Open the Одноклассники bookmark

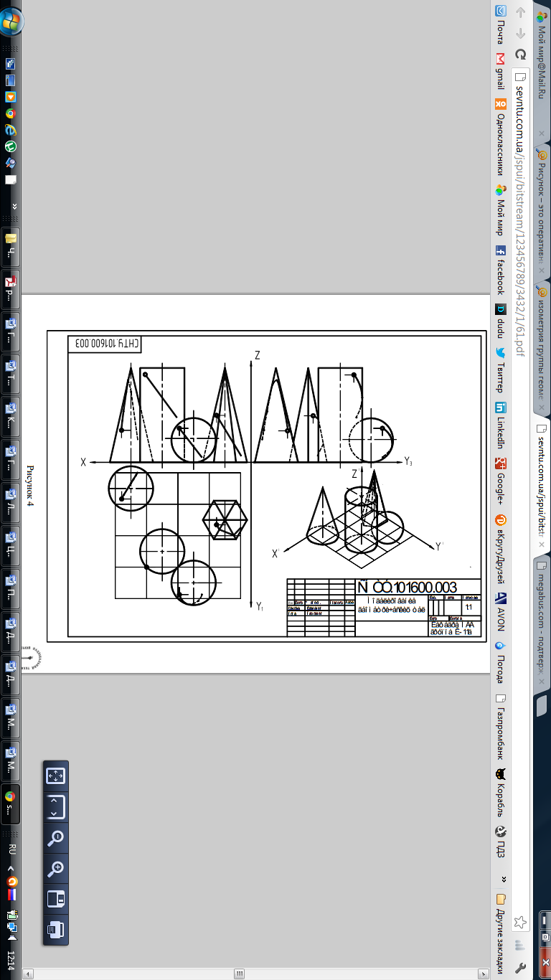click(501, 137)
